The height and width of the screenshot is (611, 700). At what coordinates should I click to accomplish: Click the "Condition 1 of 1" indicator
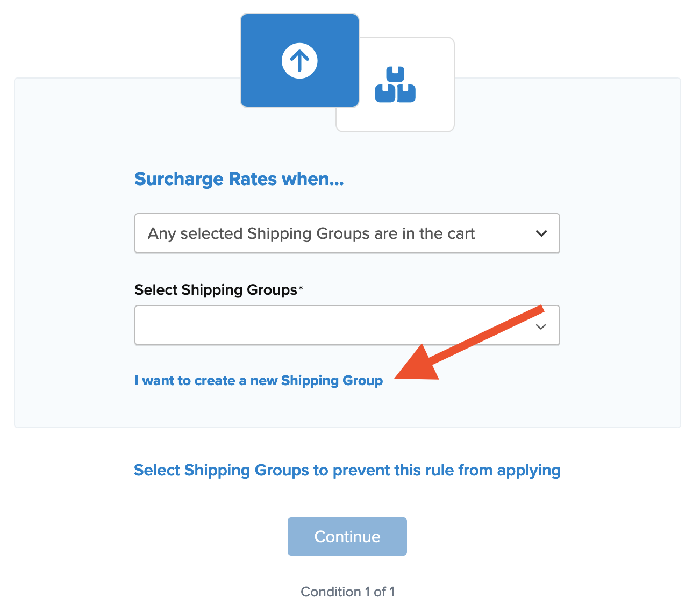coord(347,592)
